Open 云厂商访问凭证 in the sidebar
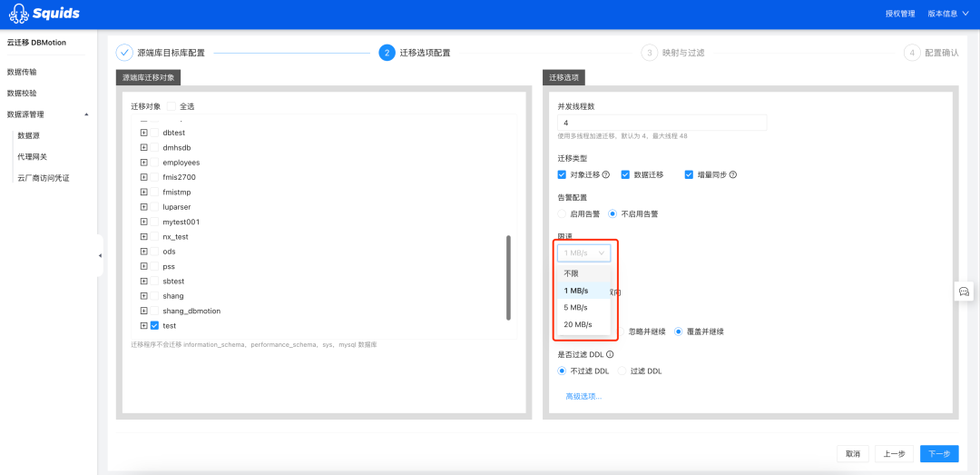 [44, 178]
